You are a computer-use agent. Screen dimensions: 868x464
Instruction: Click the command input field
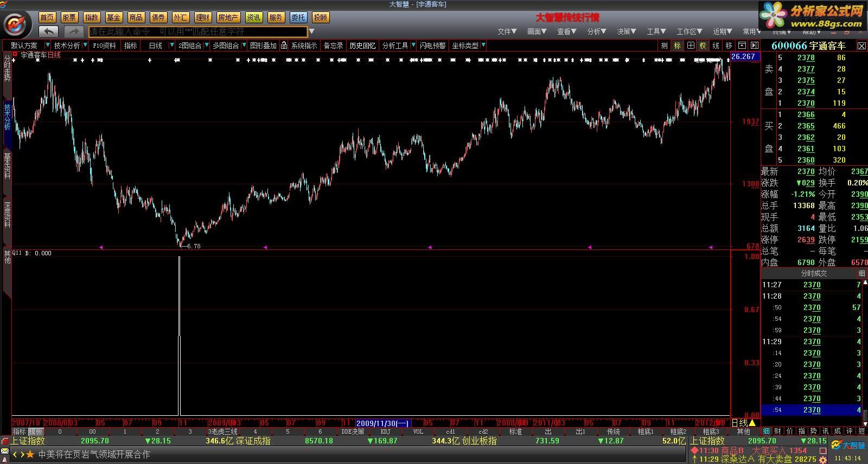click(198, 31)
